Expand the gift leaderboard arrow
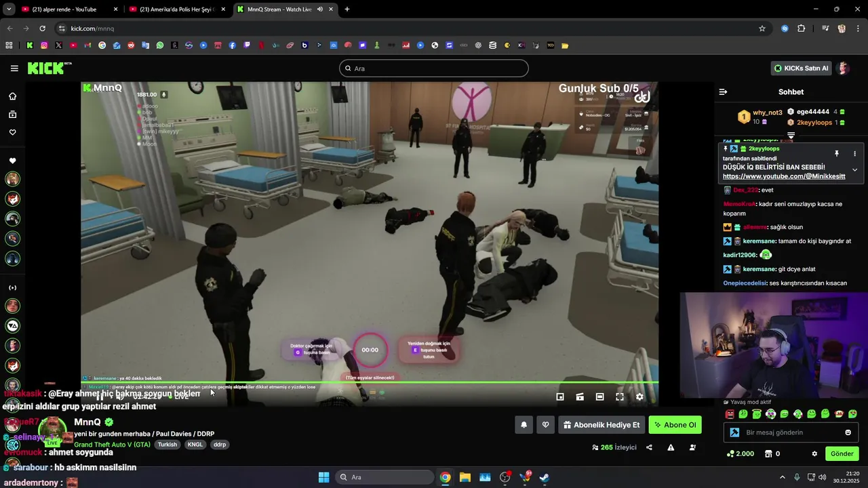Viewport: 868px width, 488px height. click(791, 136)
